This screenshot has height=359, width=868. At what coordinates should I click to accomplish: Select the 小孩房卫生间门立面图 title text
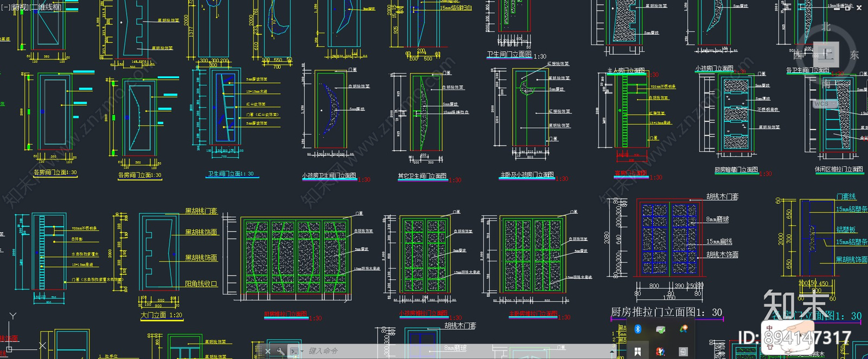(x=329, y=176)
